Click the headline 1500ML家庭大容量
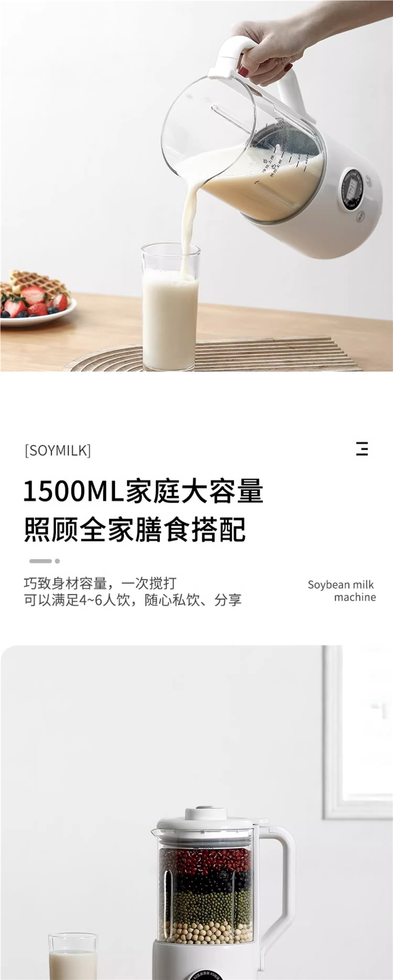This screenshot has width=393, height=980. point(143,490)
